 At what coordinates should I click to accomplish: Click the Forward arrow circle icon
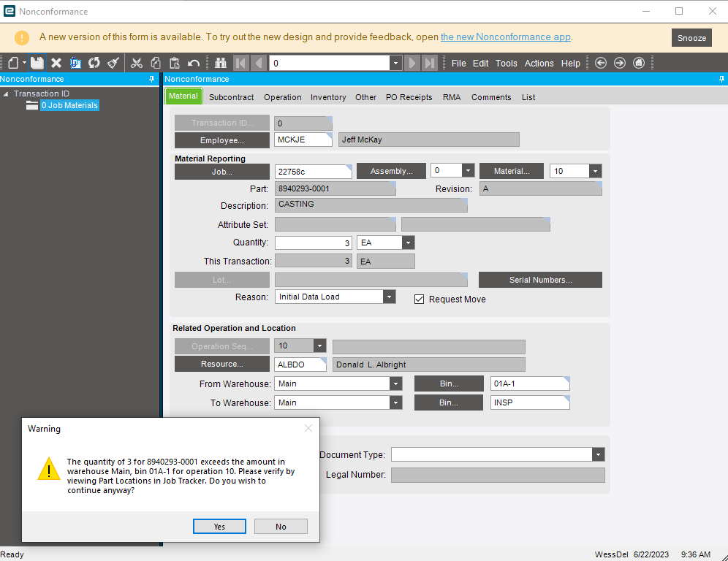tap(620, 63)
